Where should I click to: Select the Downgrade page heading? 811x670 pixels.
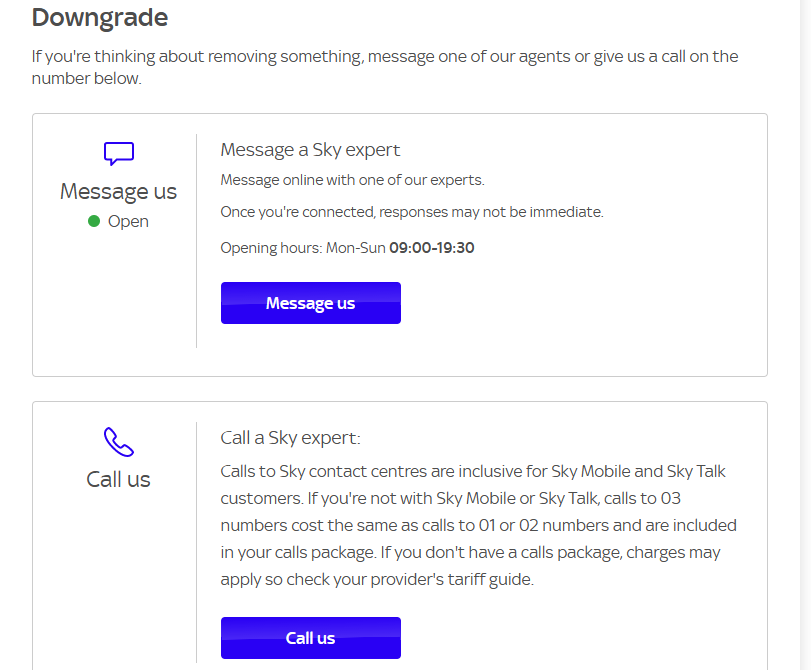click(x=100, y=17)
